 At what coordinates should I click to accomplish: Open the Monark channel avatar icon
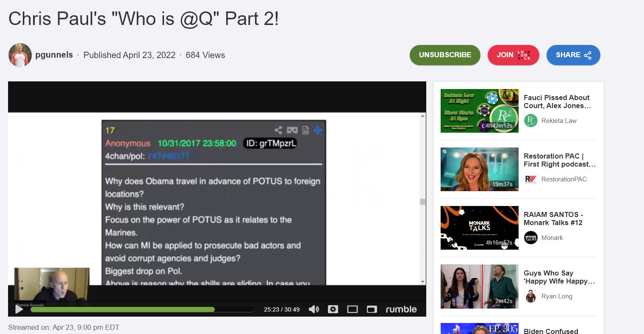(531, 238)
